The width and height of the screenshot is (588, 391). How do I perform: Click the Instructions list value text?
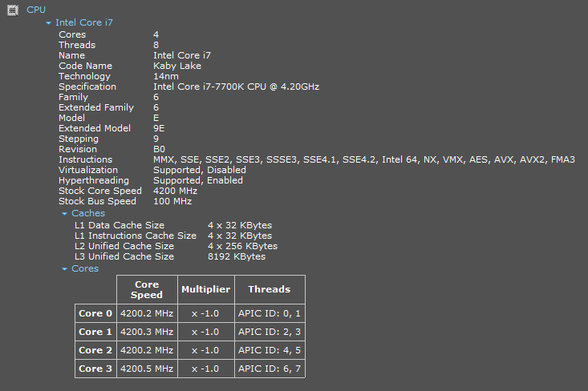tap(363, 159)
